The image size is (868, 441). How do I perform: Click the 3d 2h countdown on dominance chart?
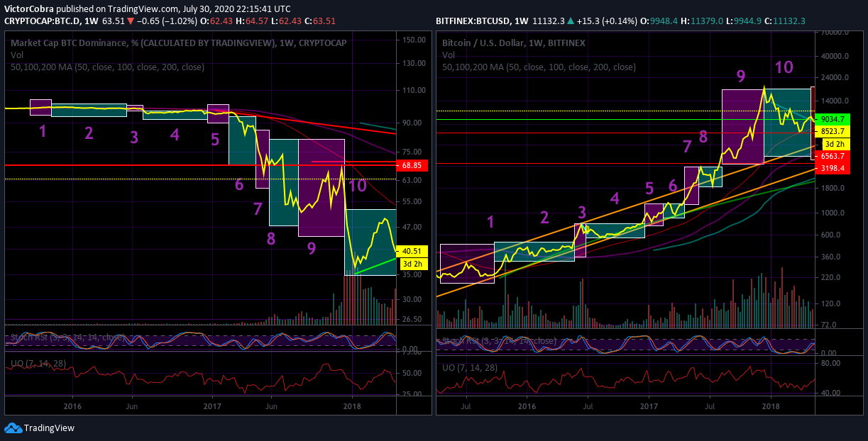[x=412, y=263]
